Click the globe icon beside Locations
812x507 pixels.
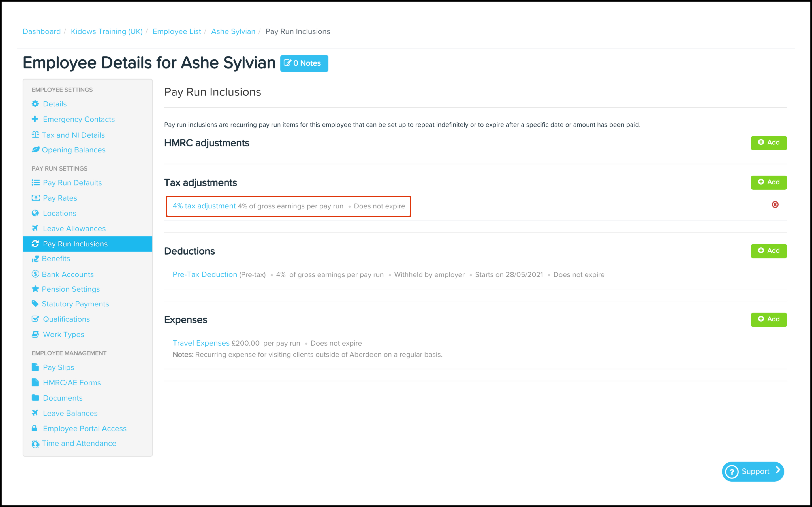point(35,213)
